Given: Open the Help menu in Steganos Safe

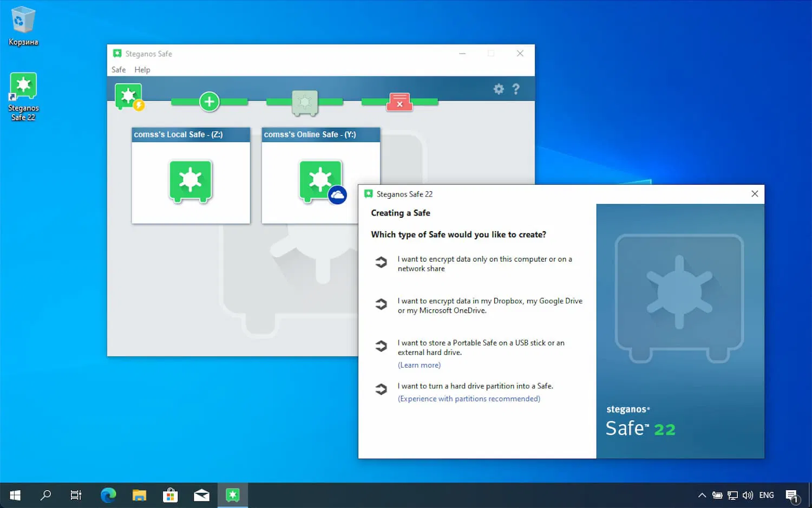Looking at the screenshot, I should 142,70.
